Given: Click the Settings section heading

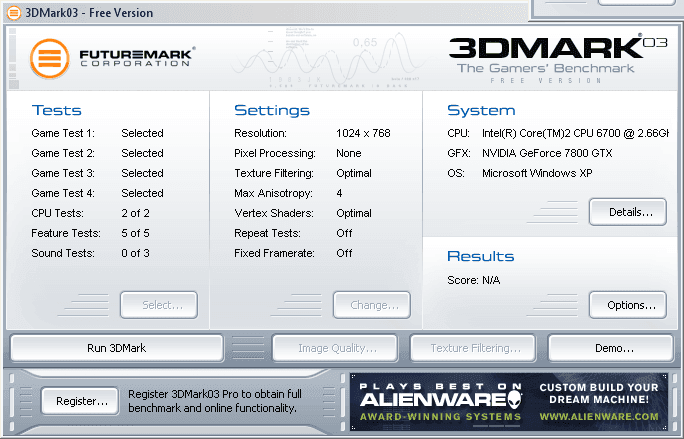Looking at the screenshot, I should point(272,110).
